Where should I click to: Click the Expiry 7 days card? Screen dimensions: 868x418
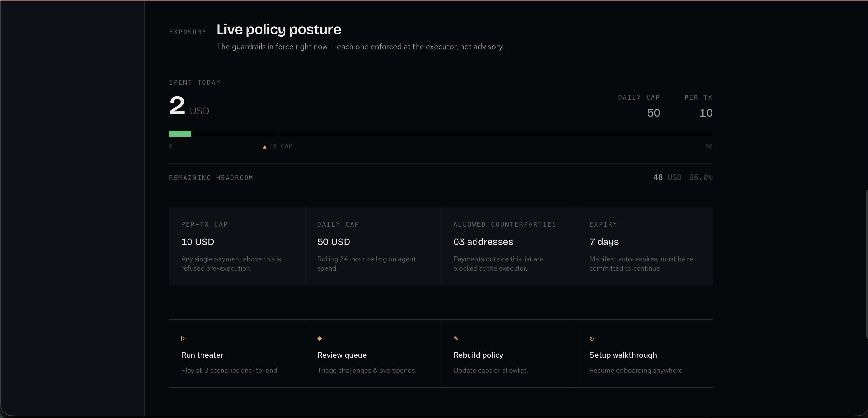tap(645, 246)
